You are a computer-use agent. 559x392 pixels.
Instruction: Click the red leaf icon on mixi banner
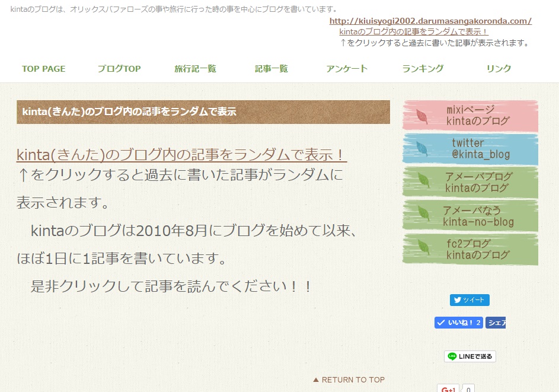click(421, 116)
